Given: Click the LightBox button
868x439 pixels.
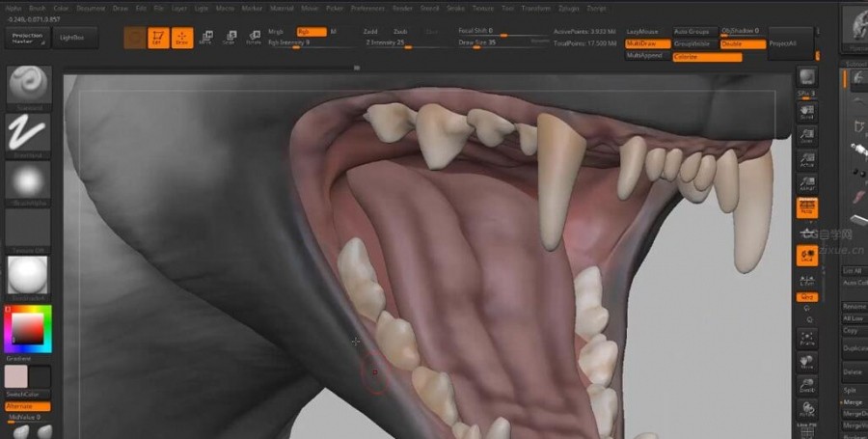Looking at the screenshot, I should point(72,37).
